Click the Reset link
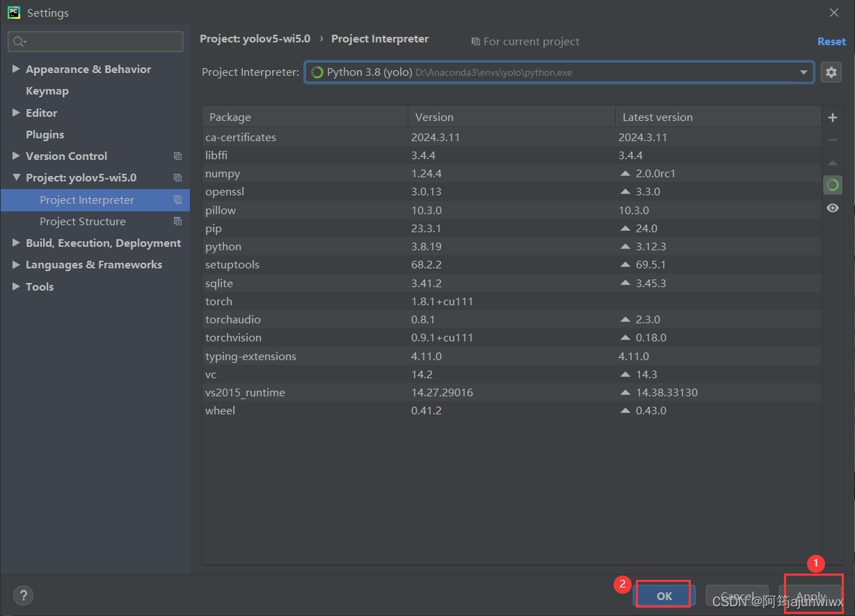855x616 pixels. pyautogui.click(x=831, y=42)
